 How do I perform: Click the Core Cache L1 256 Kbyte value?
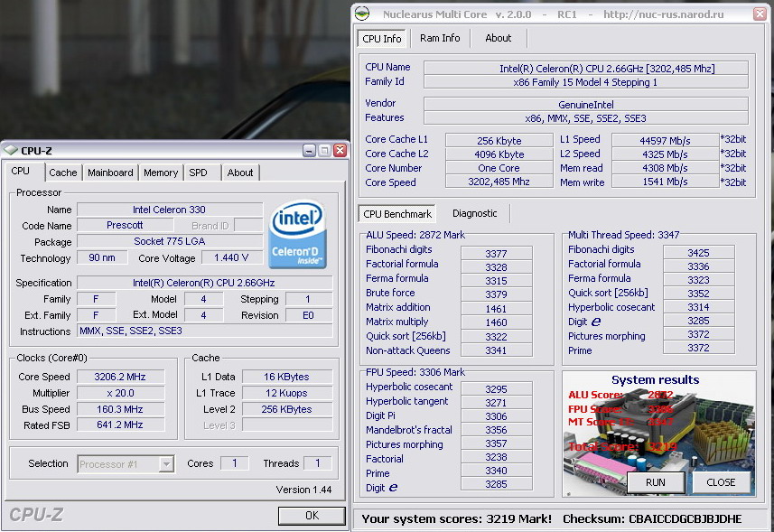499,140
